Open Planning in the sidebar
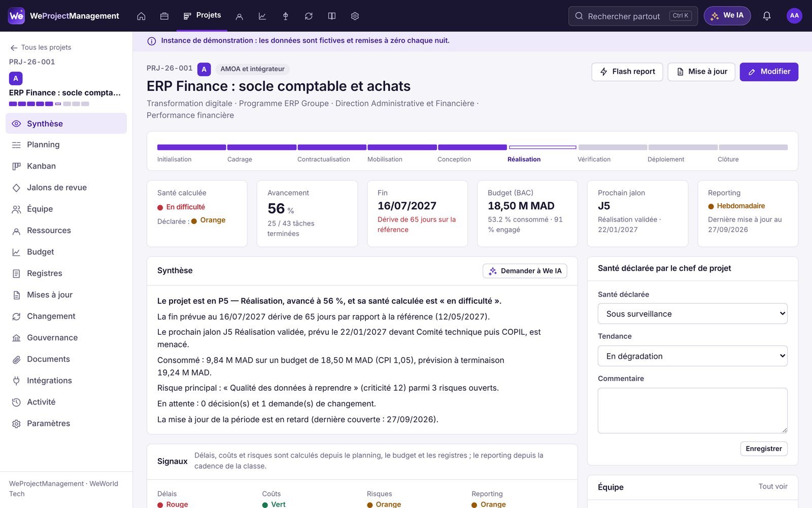 coord(66,145)
